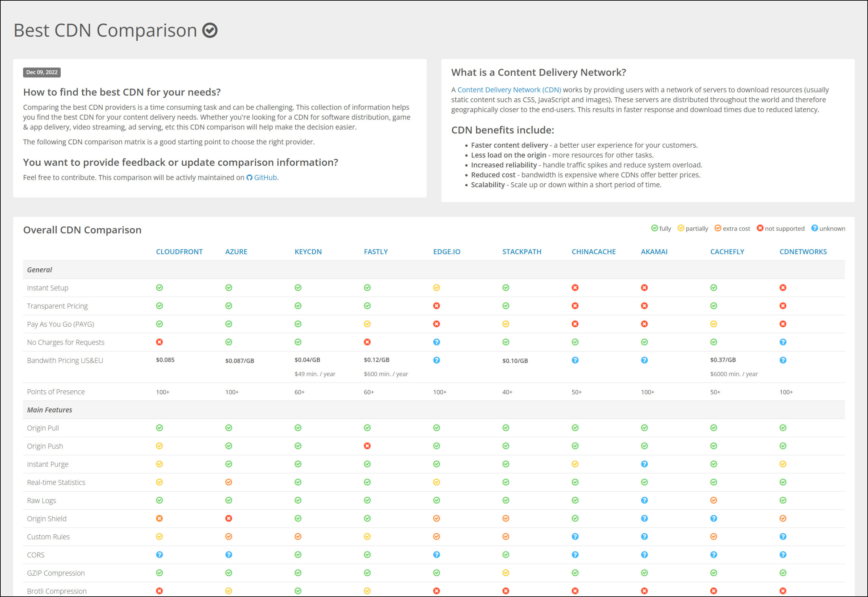Click the Brotli Compression row label
The height and width of the screenshot is (597, 868).
click(57, 591)
